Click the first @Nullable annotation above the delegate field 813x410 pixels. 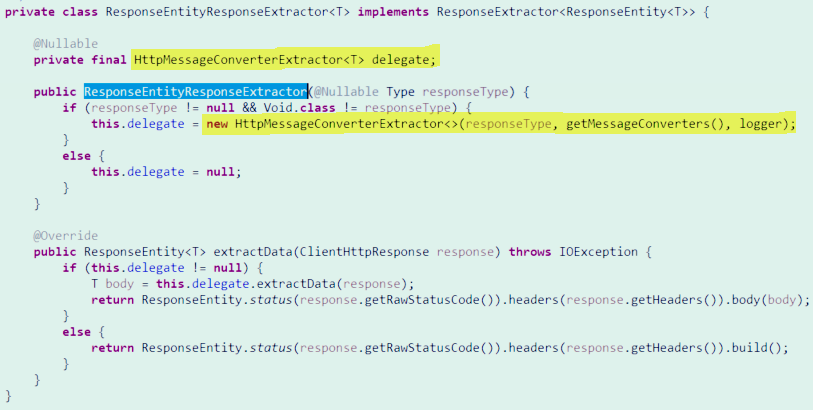pos(66,44)
